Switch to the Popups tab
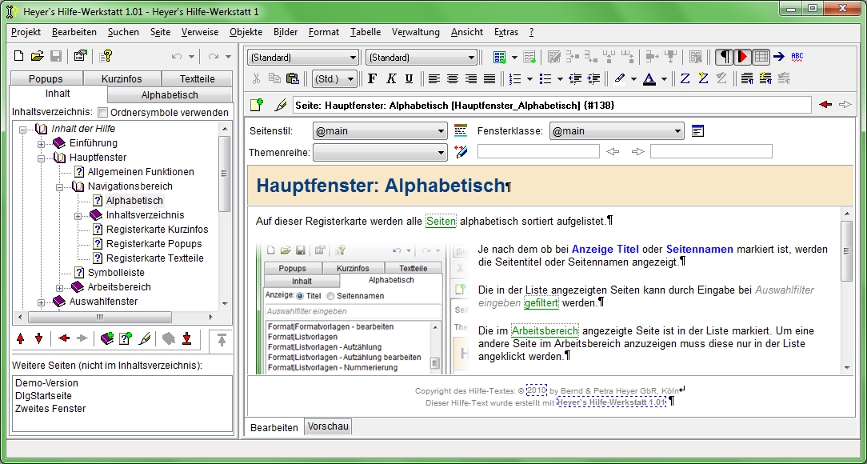This screenshot has width=867, height=464. [46, 79]
